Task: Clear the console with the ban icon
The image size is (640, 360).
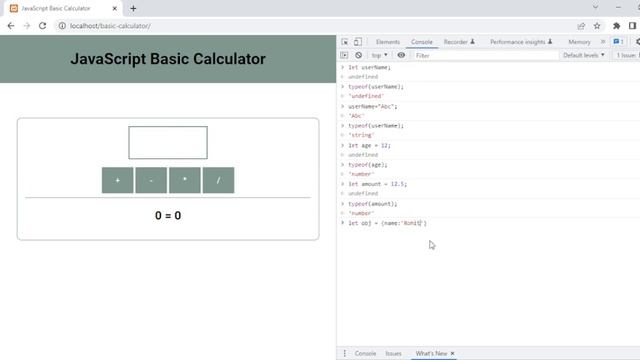Action: pyautogui.click(x=358, y=55)
